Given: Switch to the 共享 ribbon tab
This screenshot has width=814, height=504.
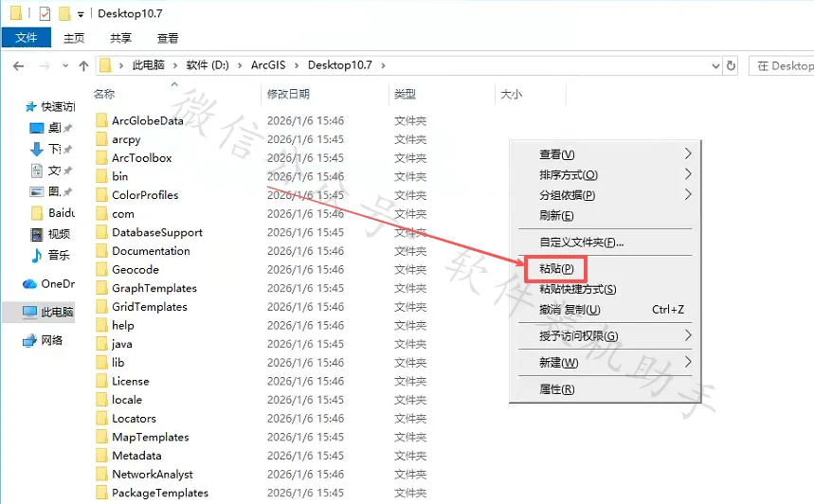Looking at the screenshot, I should click(x=120, y=38).
